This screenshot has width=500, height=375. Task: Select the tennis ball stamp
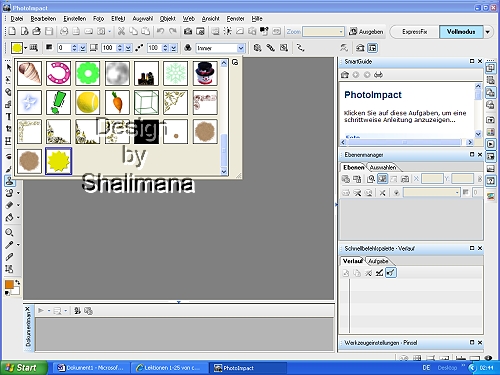coord(88,102)
